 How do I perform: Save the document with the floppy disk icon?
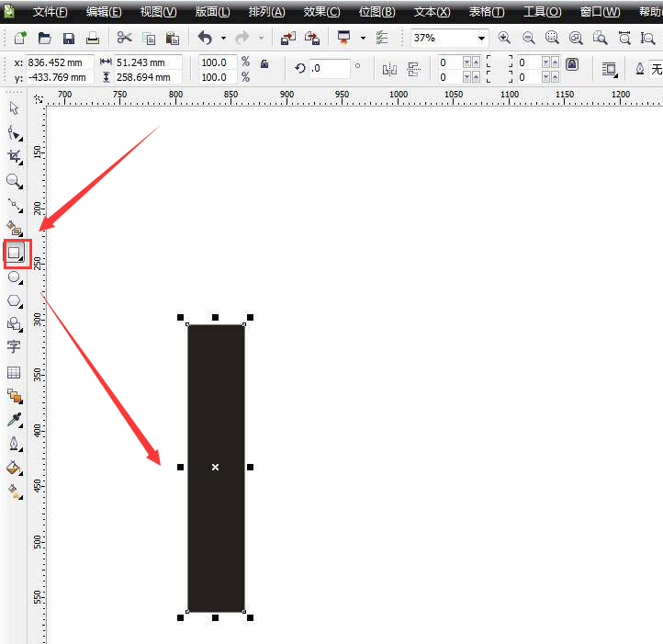(x=69, y=39)
